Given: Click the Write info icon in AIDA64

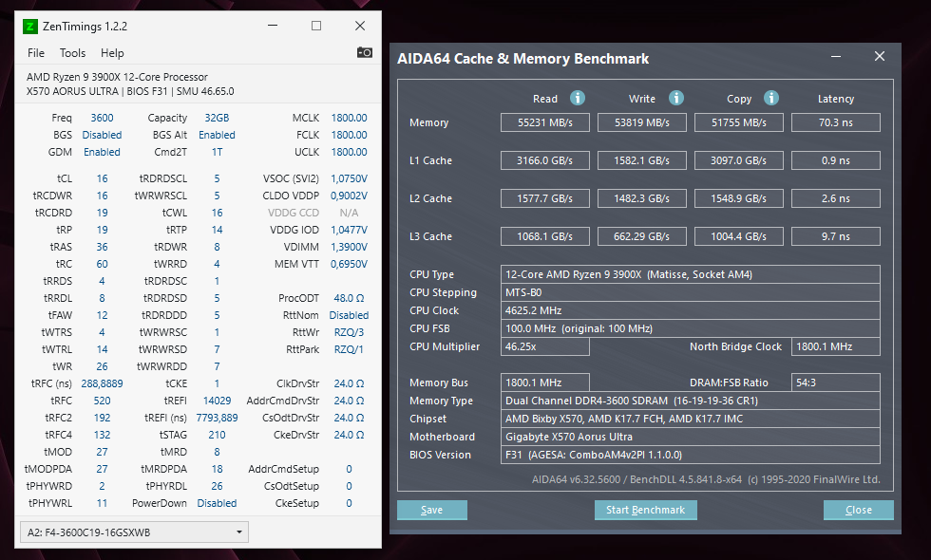Looking at the screenshot, I should point(676,98).
